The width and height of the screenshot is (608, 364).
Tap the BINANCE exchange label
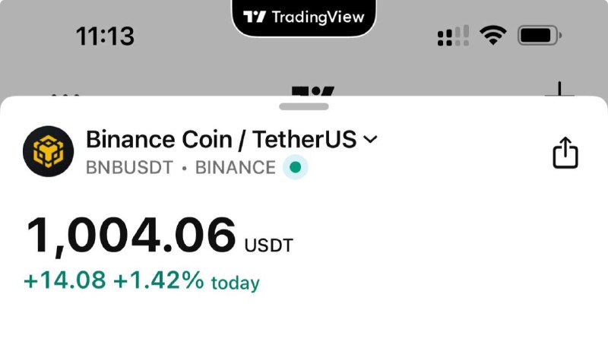coord(236,168)
